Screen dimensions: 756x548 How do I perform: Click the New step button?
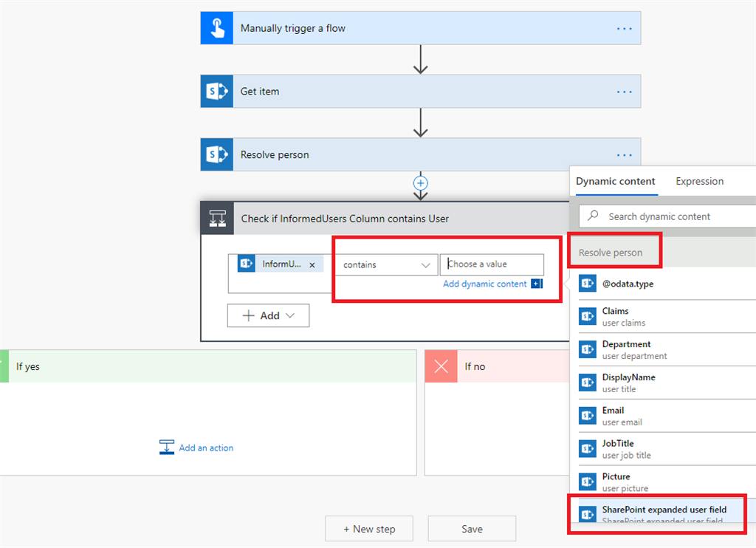click(369, 529)
